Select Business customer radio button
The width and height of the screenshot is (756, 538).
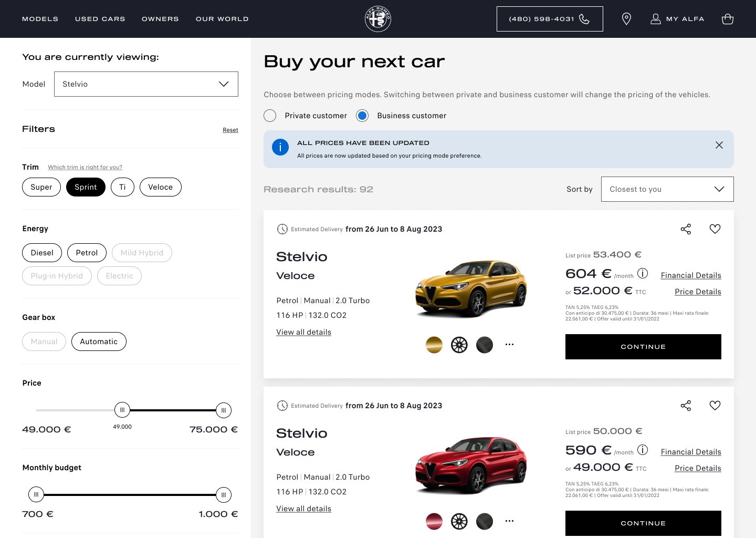coord(362,116)
